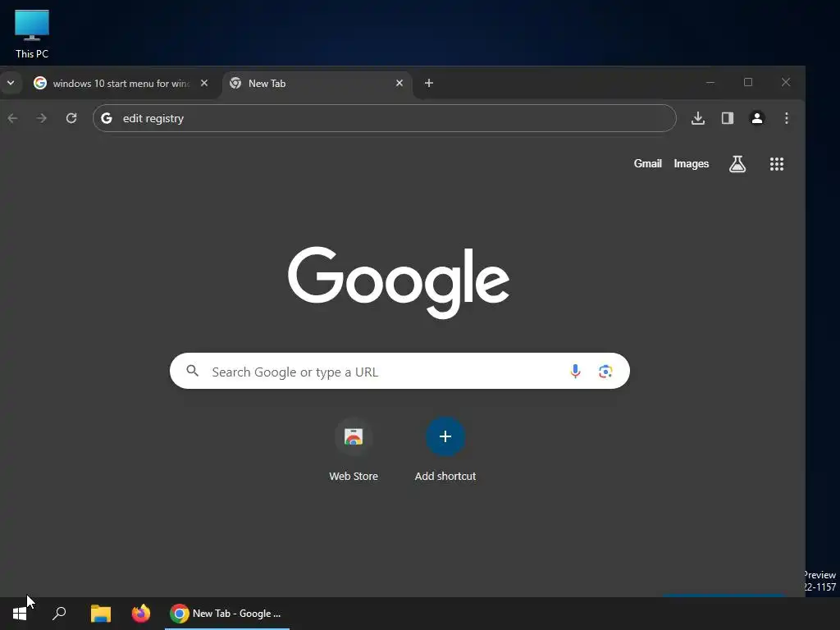
Task: Switch to the 'windows 10 start menu' tab
Action: [x=121, y=84]
